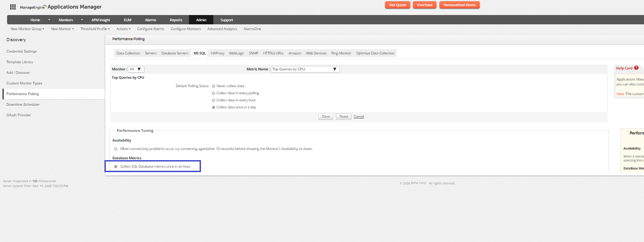Open the New Monitor Group dropdown
Image resolution: width=644 pixels, height=242 pixels.
tap(27, 29)
